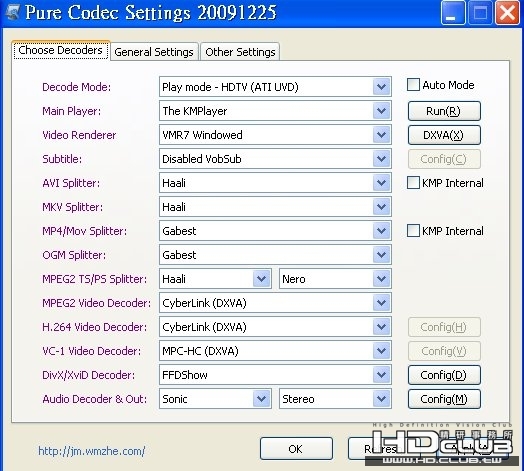
Task: Click the 'Decode Mode:' label
Action: (x=77, y=87)
